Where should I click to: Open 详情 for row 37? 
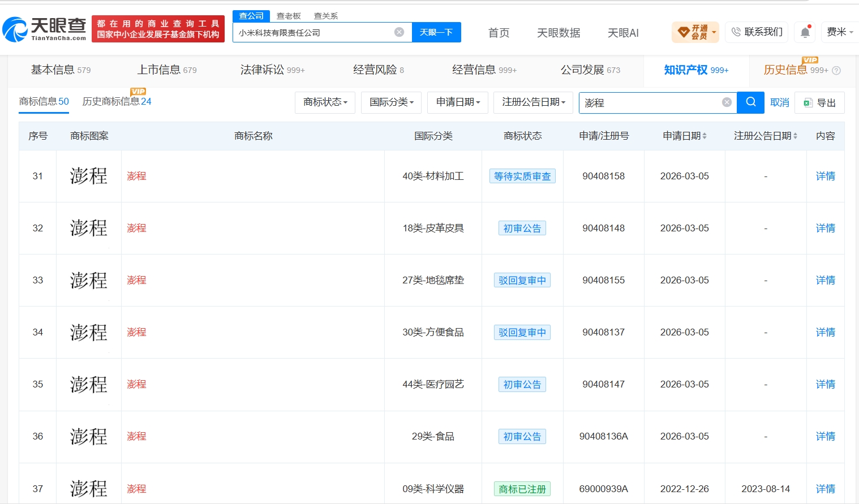pos(826,489)
